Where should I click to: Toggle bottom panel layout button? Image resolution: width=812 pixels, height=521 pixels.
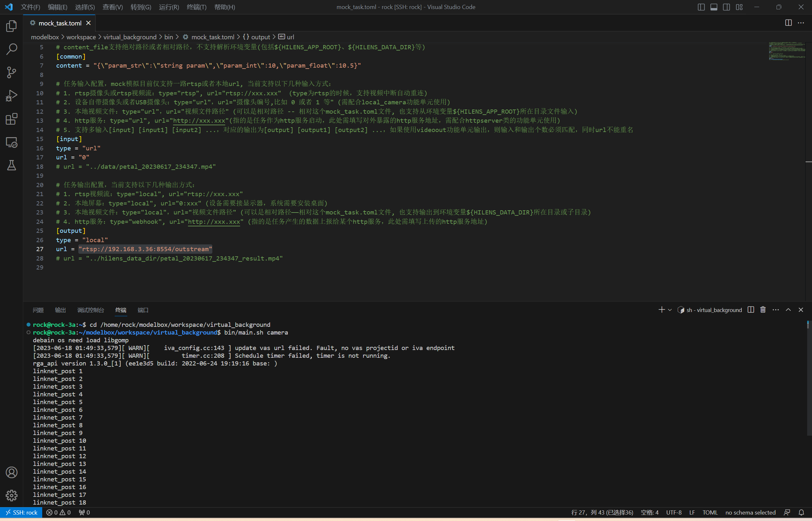[x=714, y=7]
